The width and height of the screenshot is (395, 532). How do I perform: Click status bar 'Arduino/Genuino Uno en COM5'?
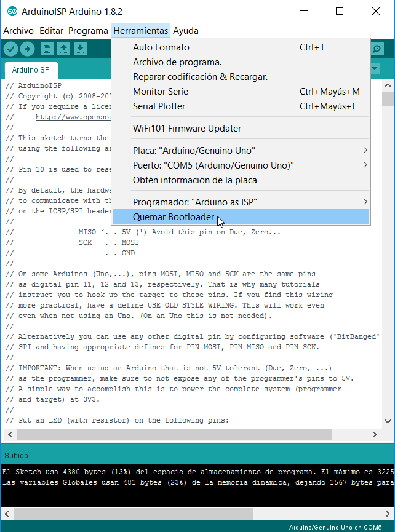[x=335, y=527]
